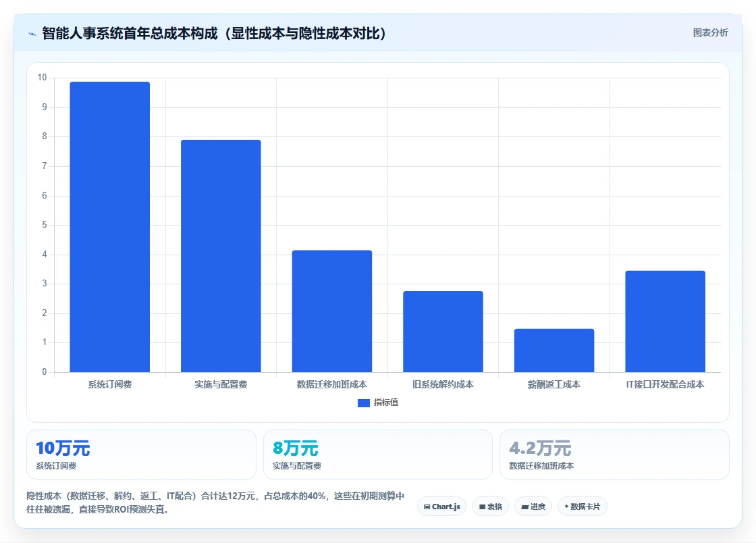Open the 8万元 实施与配置费 data card
This screenshot has height=543, width=756.
tap(378, 455)
